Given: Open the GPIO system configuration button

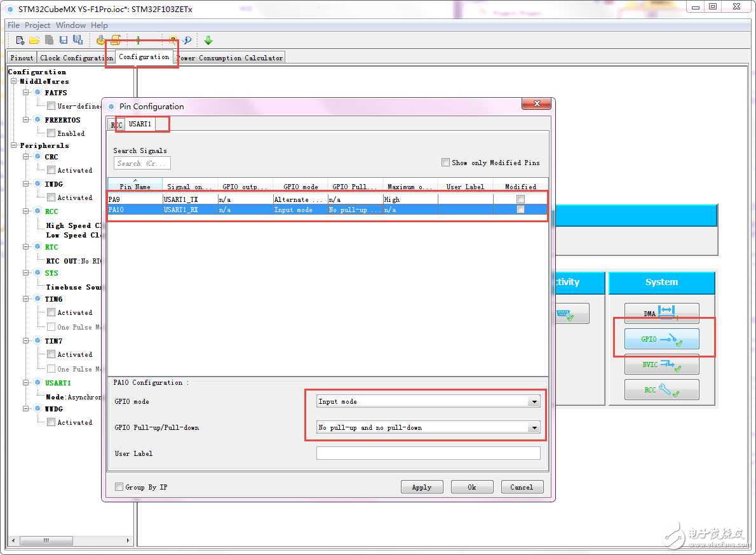Looking at the screenshot, I should 661,339.
